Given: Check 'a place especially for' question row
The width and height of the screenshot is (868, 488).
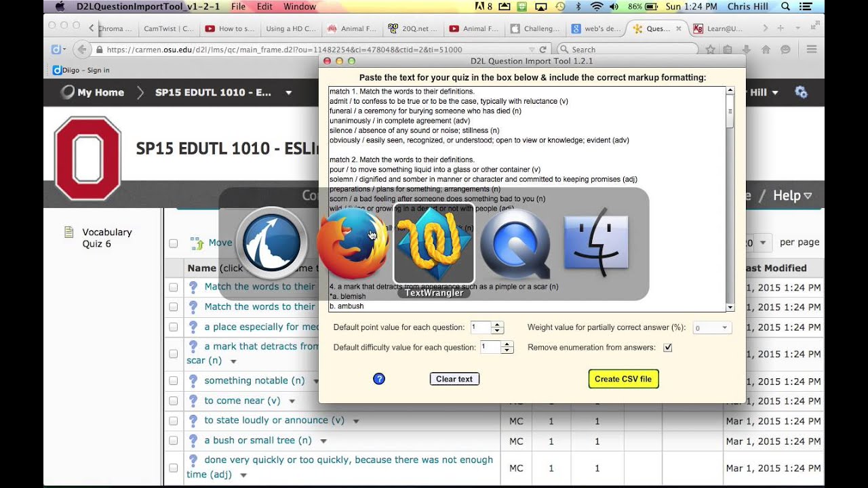Looking at the screenshot, I should click(174, 327).
